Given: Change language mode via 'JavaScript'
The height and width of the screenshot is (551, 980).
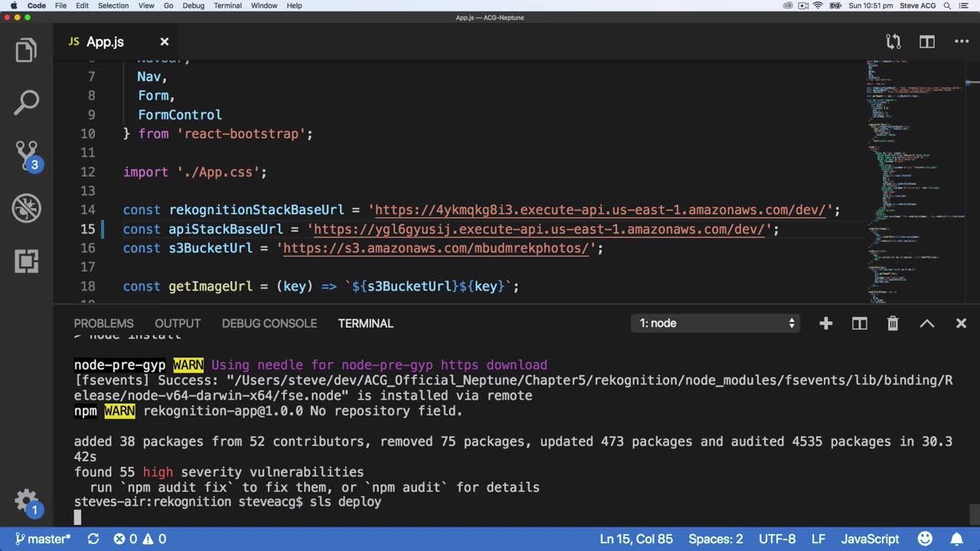Looking at the screenshot, I should coord(871,539).
